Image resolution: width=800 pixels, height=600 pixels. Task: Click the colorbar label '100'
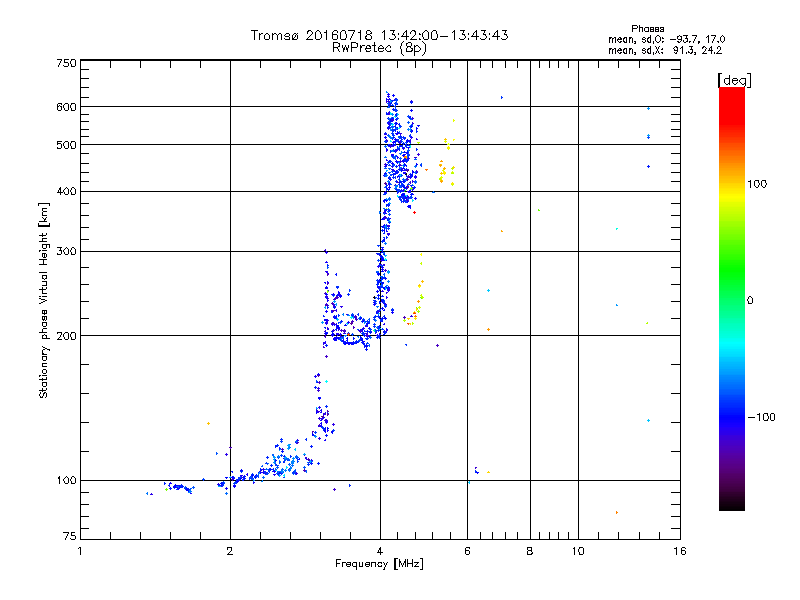click(x=757, y=184)
